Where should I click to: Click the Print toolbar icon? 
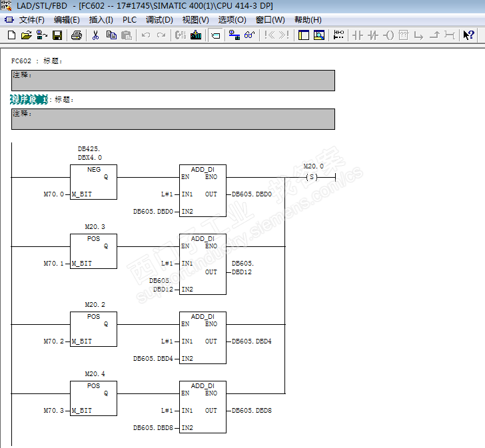(x=77, y=35)
